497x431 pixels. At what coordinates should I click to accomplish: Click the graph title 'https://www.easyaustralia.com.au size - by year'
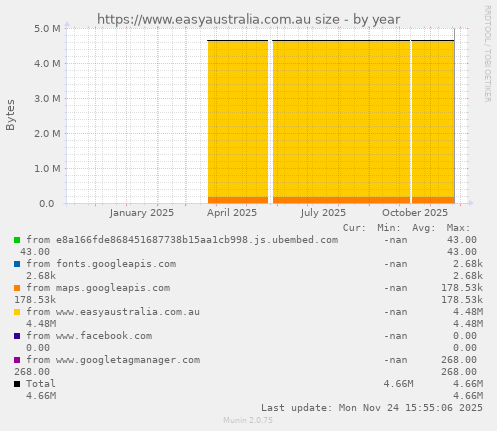(248, 19)
